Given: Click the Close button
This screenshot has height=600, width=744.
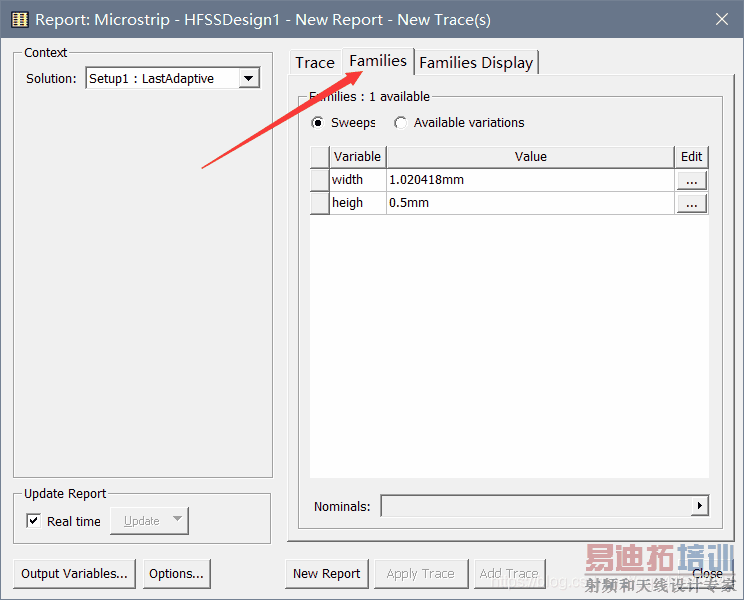Looking at the screenshot, I should [707, 573].
